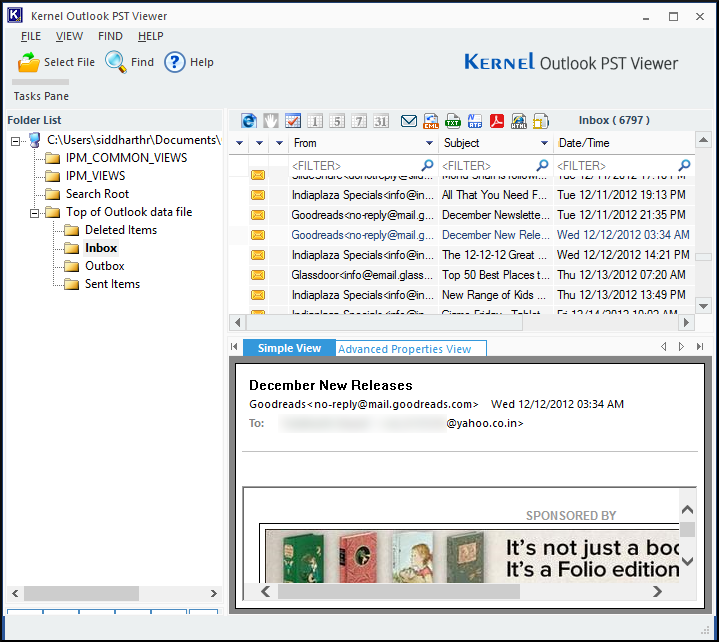This screenshot has height=642, width=719.
Task: Click envelope icon of December Newsletter row
Action: pyautogui.click(x=258, y=215)
